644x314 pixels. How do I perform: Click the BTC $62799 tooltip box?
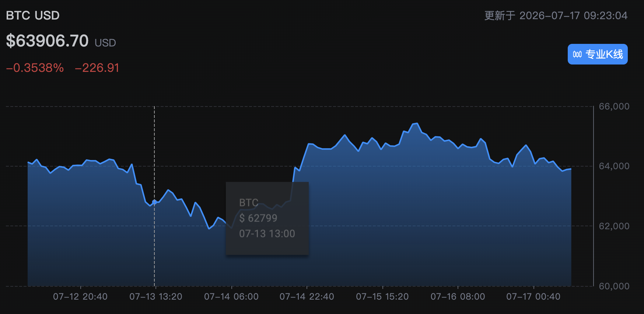point(267,218)
